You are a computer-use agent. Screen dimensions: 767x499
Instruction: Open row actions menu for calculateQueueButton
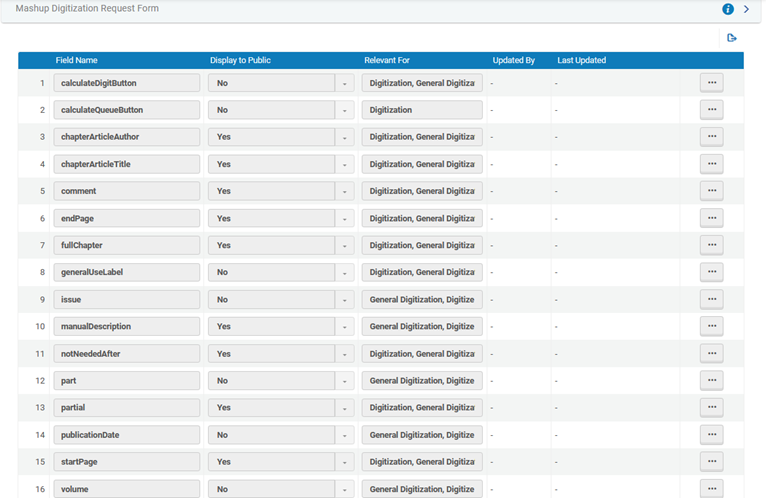pos(712,110)
